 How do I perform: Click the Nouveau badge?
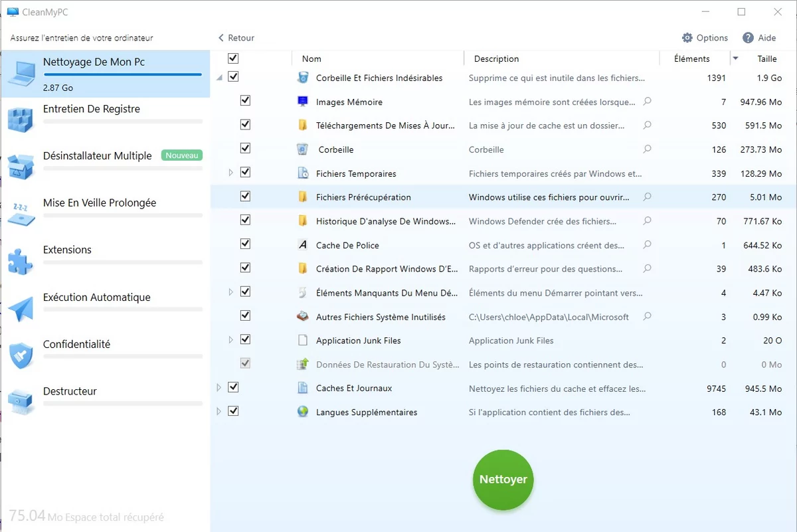tap(182, 155)
